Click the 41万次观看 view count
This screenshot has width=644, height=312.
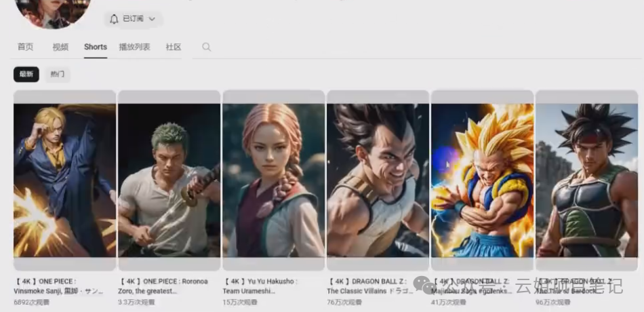click(449, 302)
